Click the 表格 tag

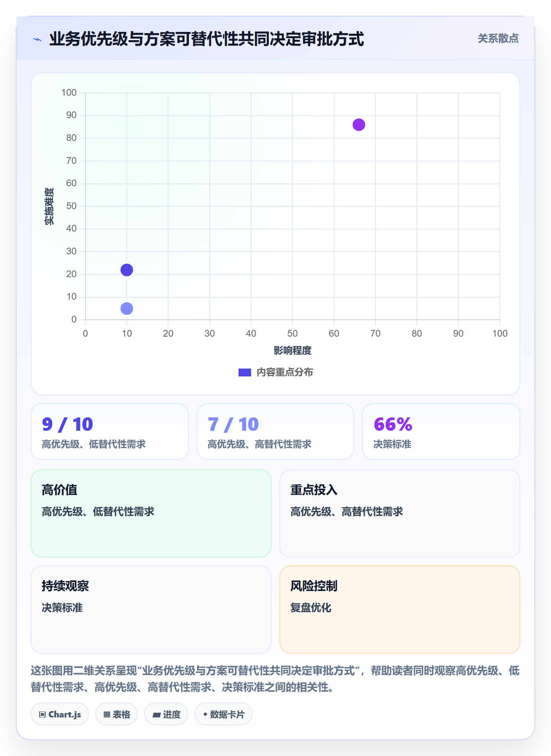pos(116,714)
